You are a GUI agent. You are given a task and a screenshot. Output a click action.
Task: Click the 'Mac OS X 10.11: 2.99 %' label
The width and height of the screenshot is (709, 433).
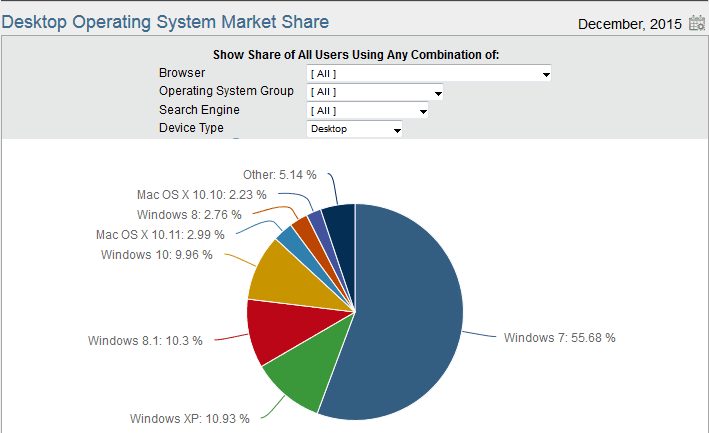[160, 235]
